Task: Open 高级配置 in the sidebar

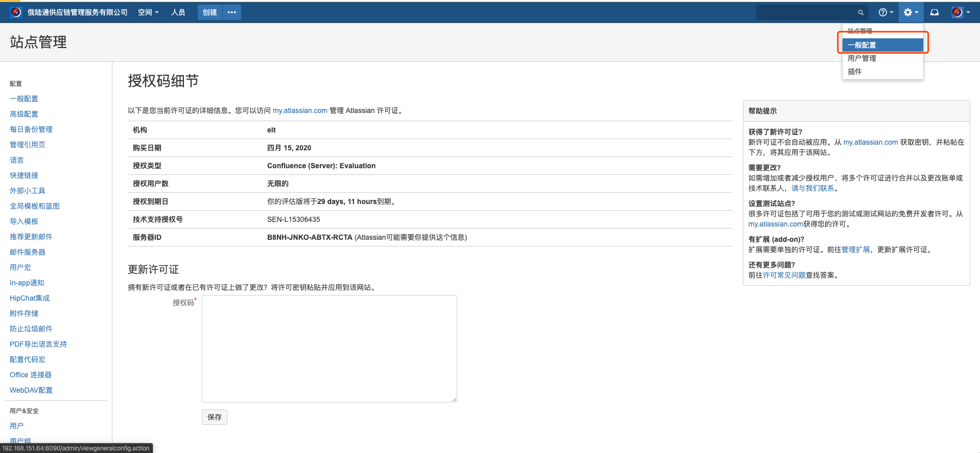Action: (x=24, y=114)
